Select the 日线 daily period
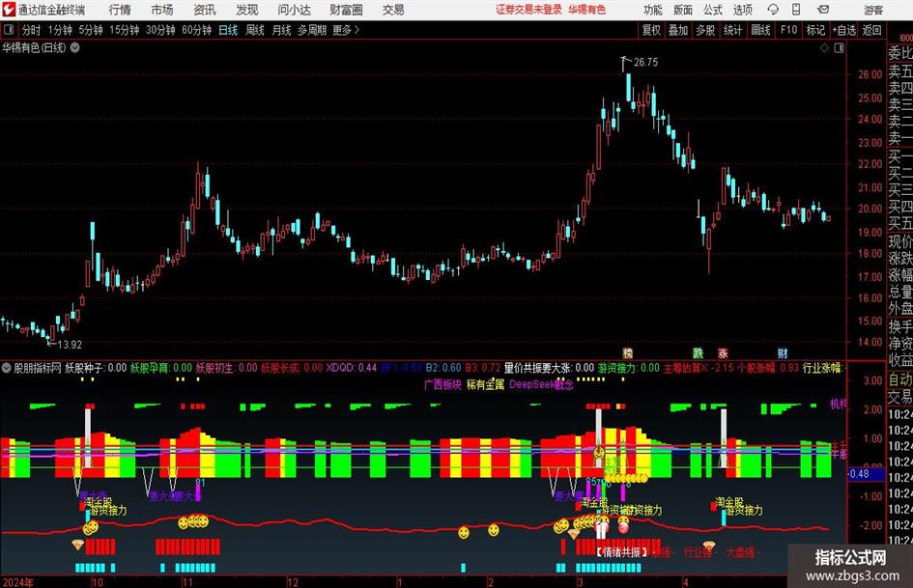 pos(228,30)
